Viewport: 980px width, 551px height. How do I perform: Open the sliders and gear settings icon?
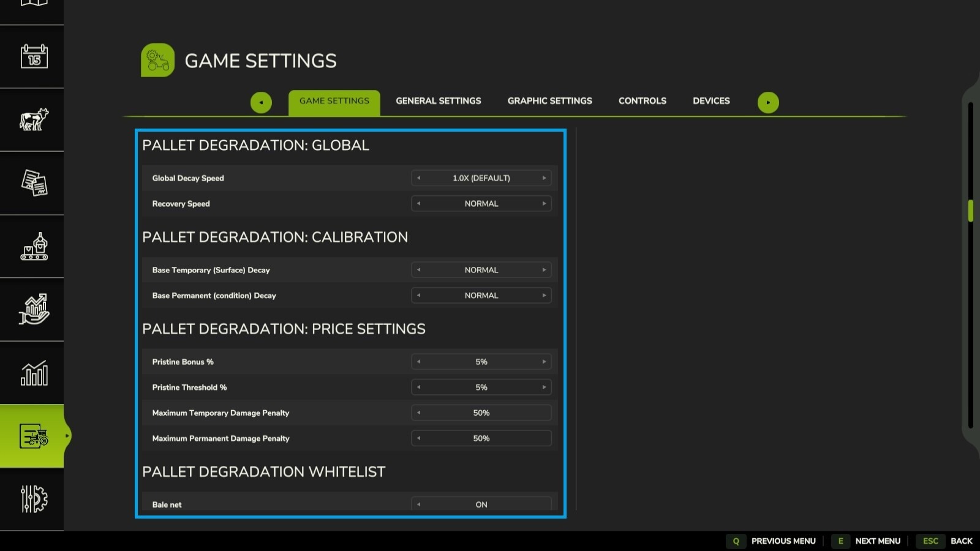[34, 499]
